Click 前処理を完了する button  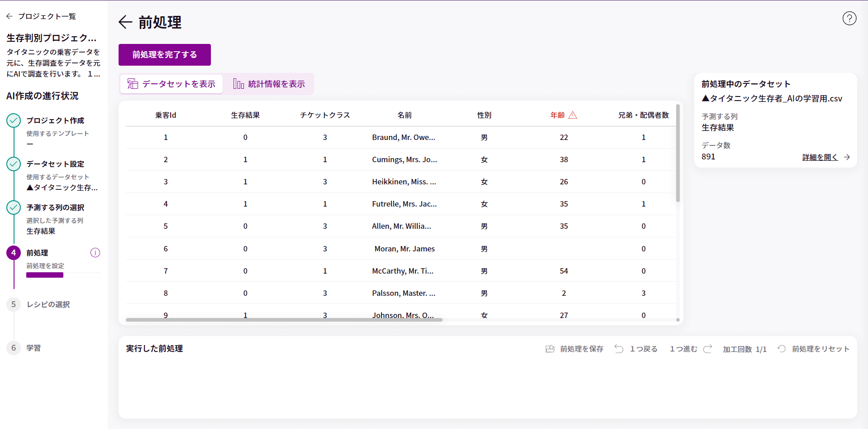[165, 55]
